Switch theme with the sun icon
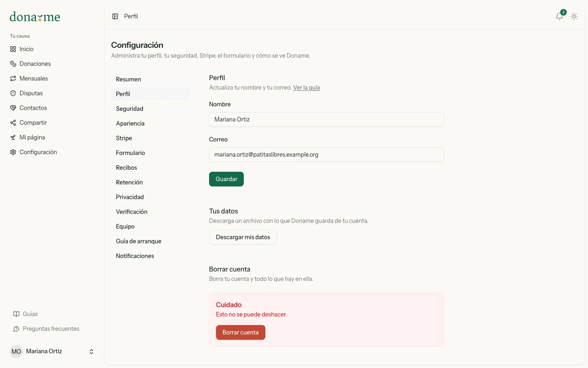The height and width of the screenshot is (368, 588). (x=574, y=16)
